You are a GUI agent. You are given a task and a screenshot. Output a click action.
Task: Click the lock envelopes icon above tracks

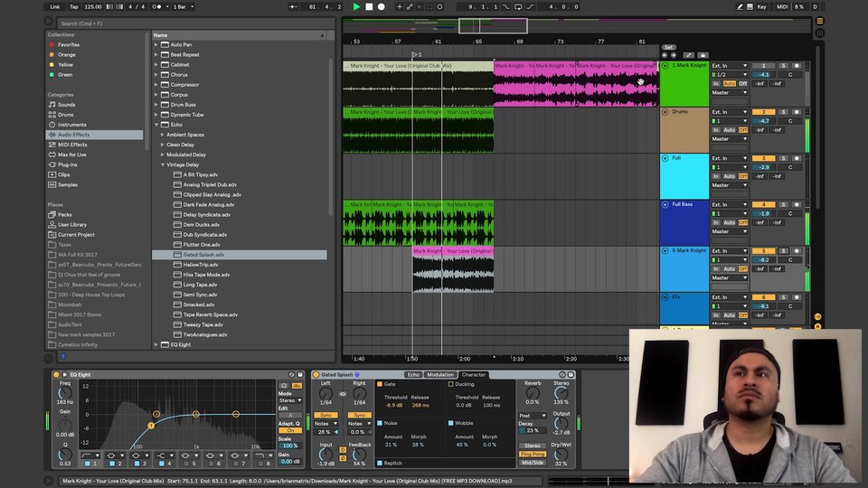pyautogui.click(x=703, y=55)
